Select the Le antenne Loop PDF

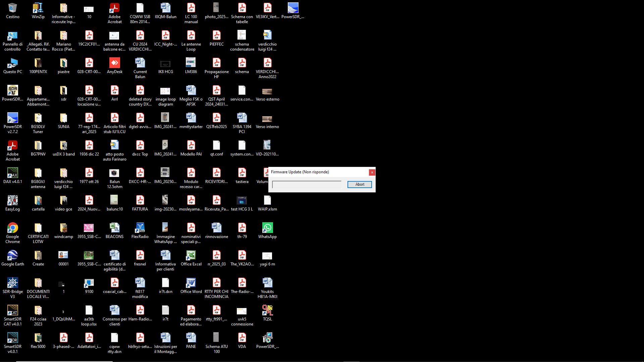tap(191, 41)
